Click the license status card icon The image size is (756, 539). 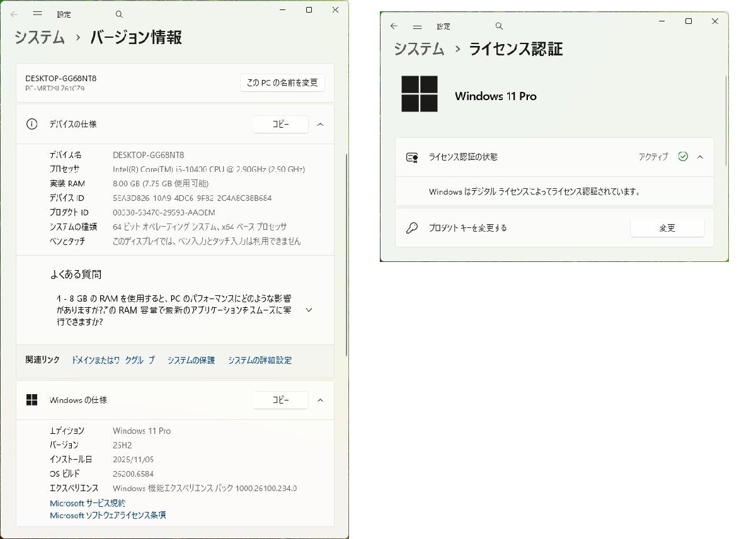pos(413,157)
